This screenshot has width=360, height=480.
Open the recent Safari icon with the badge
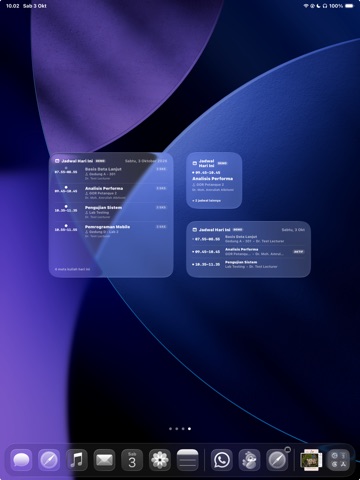click(277, 460)
